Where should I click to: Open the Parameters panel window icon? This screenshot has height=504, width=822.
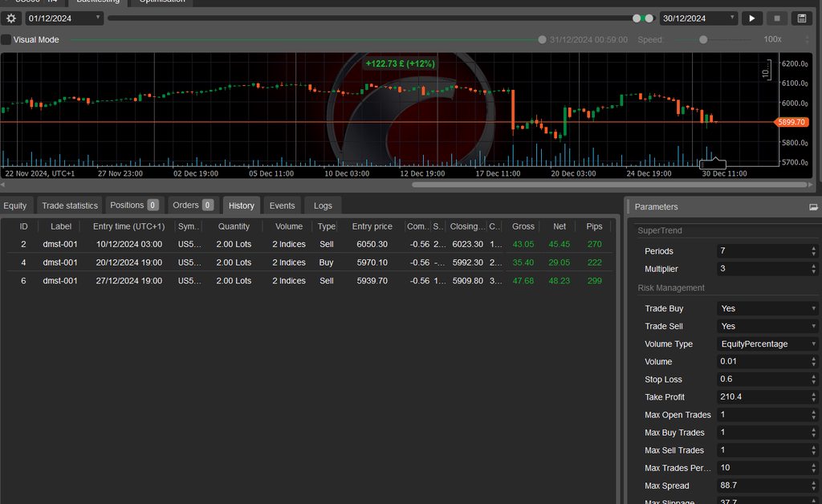813,207
